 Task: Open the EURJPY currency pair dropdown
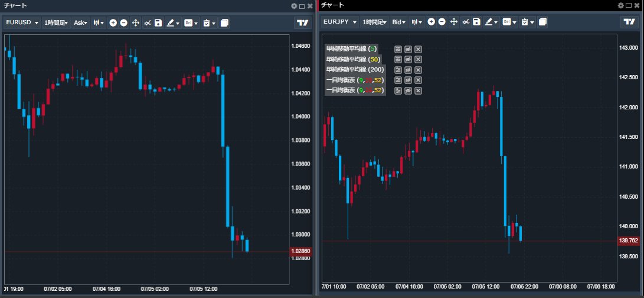(x=340, y=22)
